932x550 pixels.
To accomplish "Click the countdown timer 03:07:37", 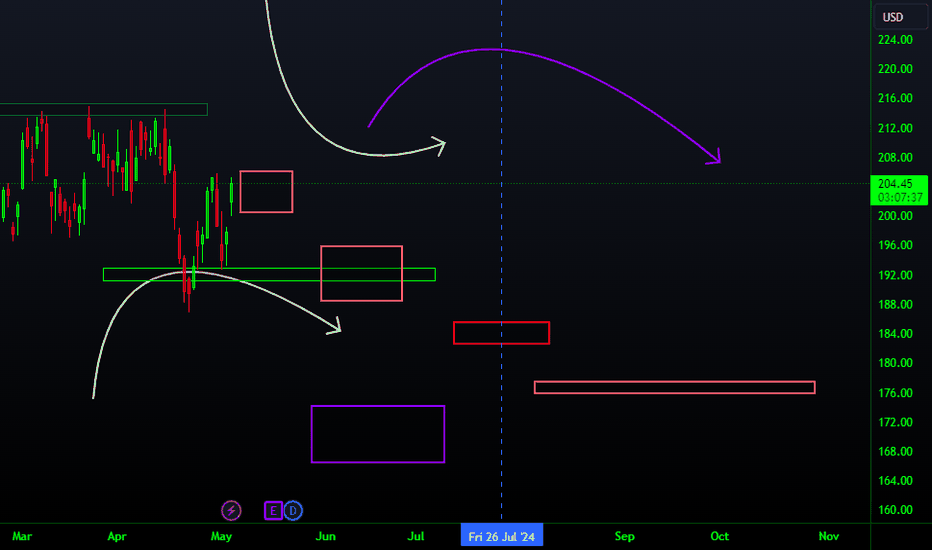I will (x=900, y=197).
